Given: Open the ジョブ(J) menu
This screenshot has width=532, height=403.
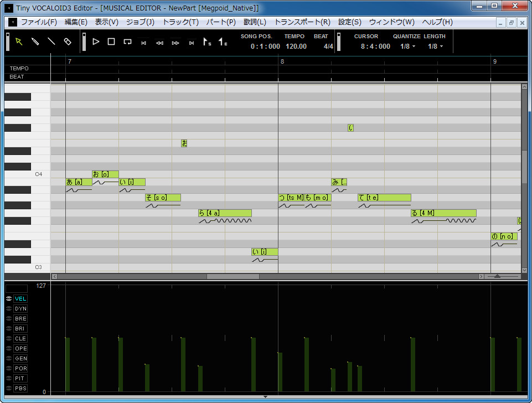Looking at the screenshot, I should click(140, 22).
